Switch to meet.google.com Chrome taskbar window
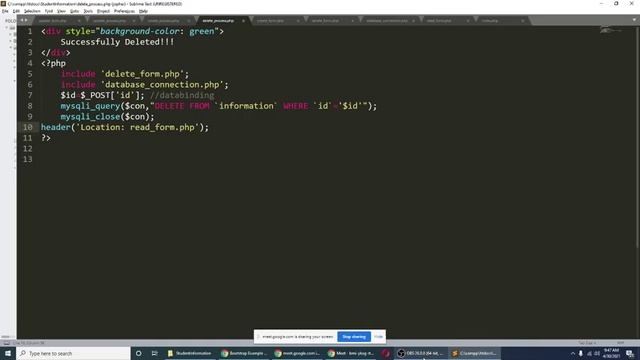 tap(297, 353)
